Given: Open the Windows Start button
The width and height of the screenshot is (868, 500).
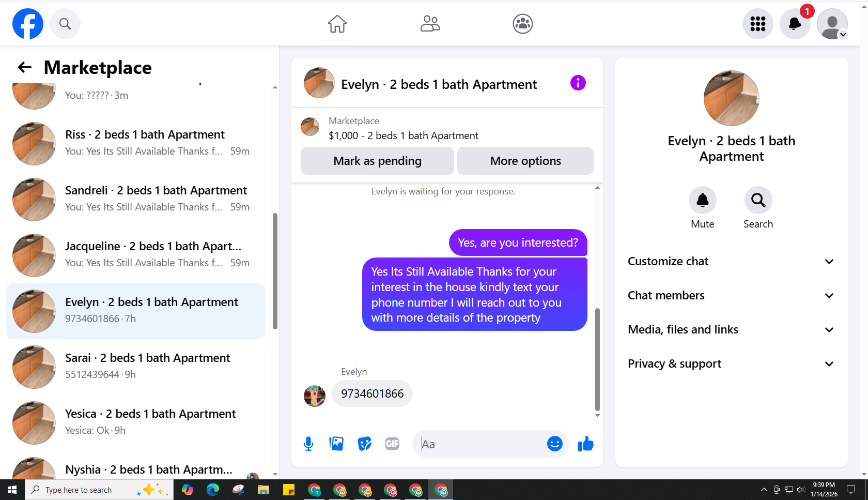Looking at the screenshot, I should coord(12,490).
